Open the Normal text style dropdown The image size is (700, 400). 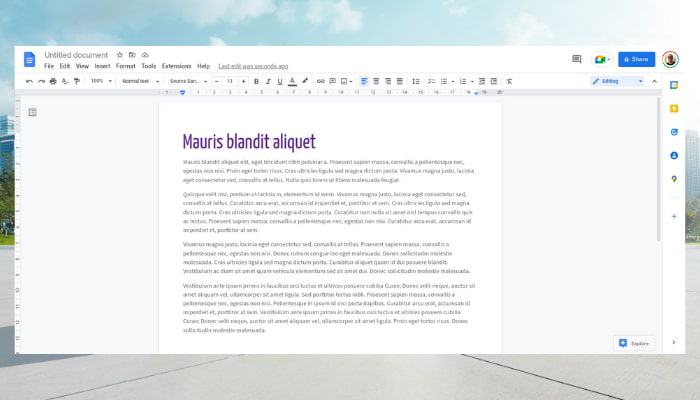[140, 81]
